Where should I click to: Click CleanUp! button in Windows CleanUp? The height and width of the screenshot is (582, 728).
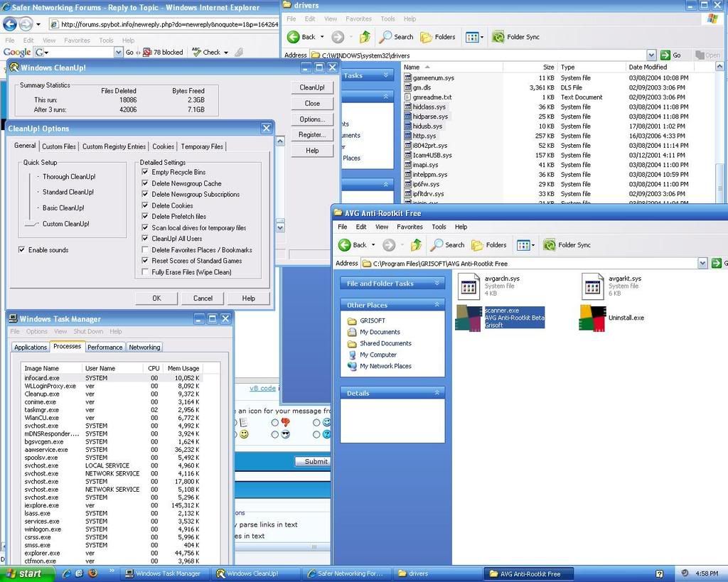pos(312,87)
